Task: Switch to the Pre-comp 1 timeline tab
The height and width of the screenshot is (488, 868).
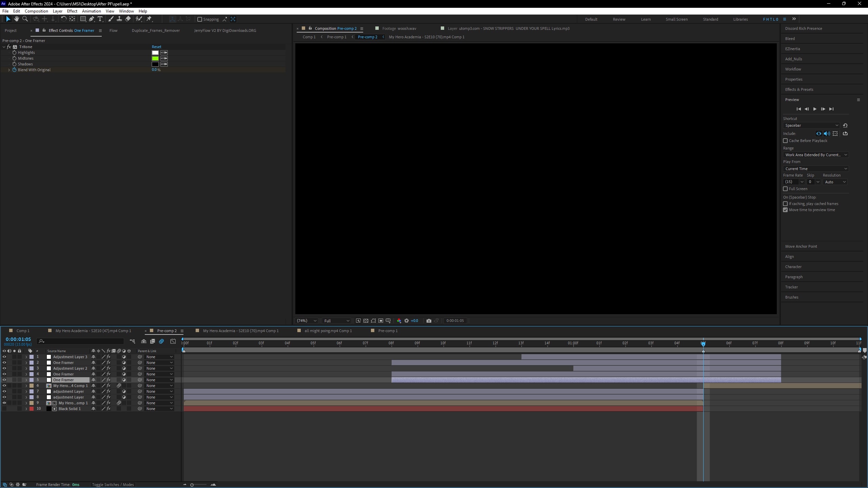Action: (388, 330)
